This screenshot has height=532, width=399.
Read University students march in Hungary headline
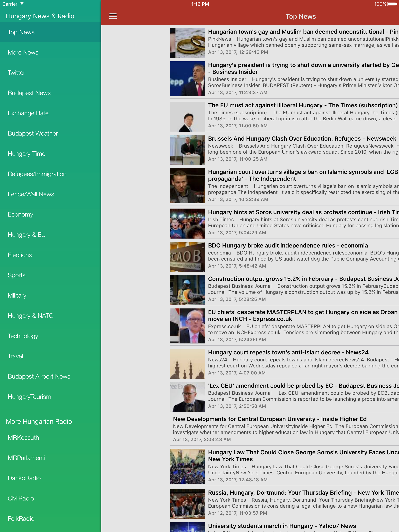pyautogui.click(x=282, y=526)
